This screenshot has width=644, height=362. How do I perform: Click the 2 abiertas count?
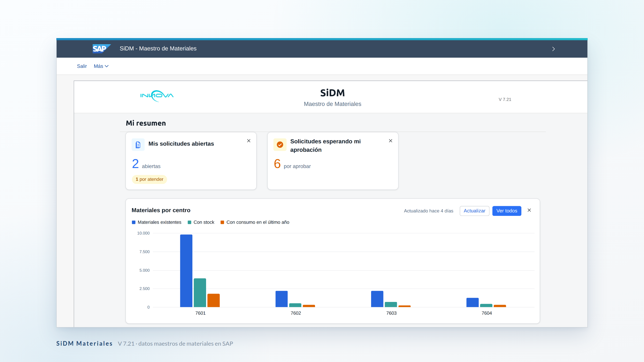(x=146, y=164)
